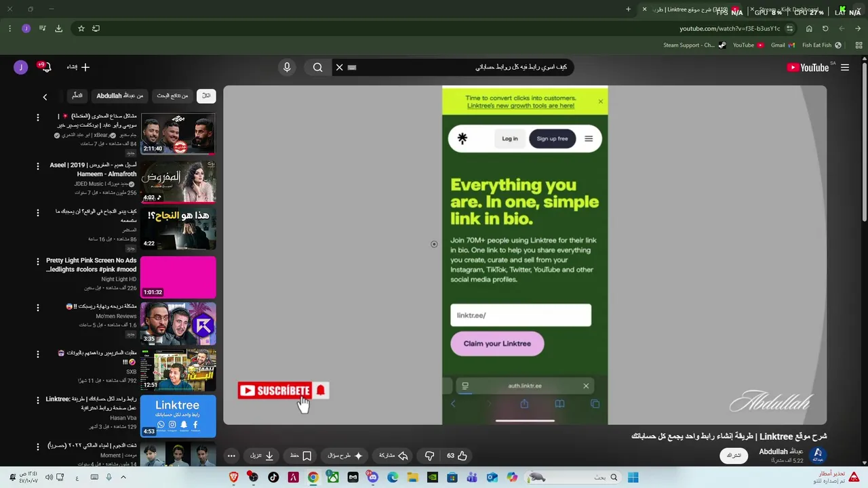The height and width of the screenshot is (488, 868).
Task: Show more filter chips with the chevron
Action: click(45, 97)
